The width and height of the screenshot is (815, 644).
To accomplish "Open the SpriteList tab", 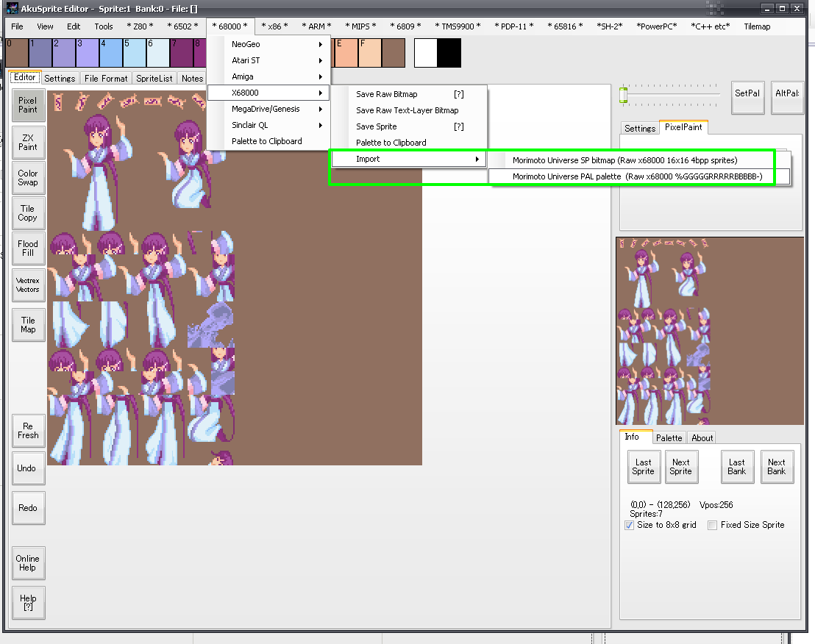I will [154, 79].
